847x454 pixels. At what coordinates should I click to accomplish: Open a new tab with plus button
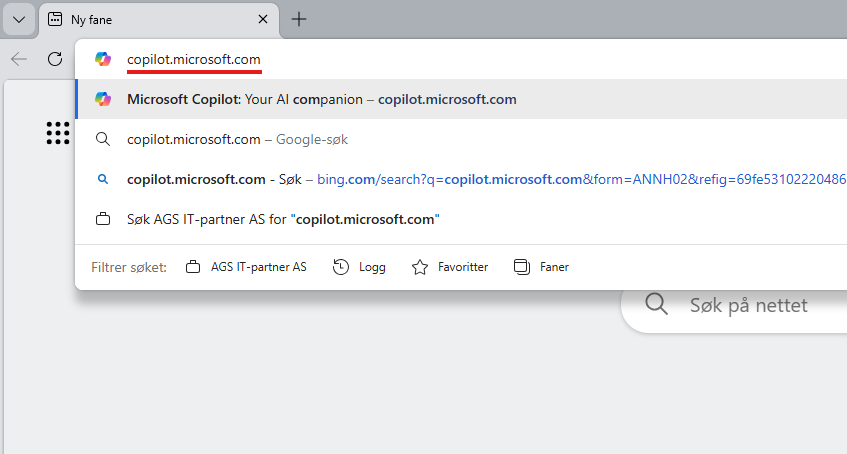point(299,19)
